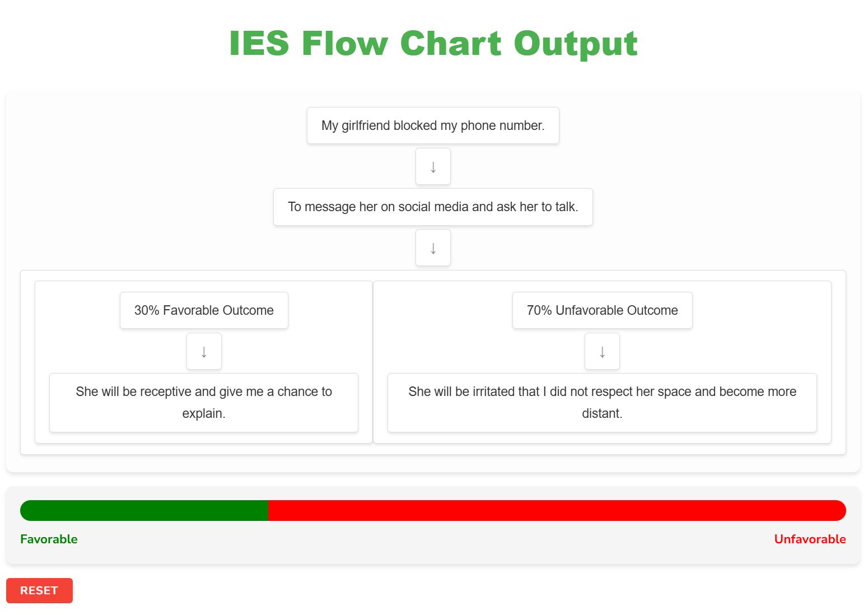This screenshot has height=615, width=868.
Task: Select the 'She will be receptive' result box
Action: coord(204,402)
